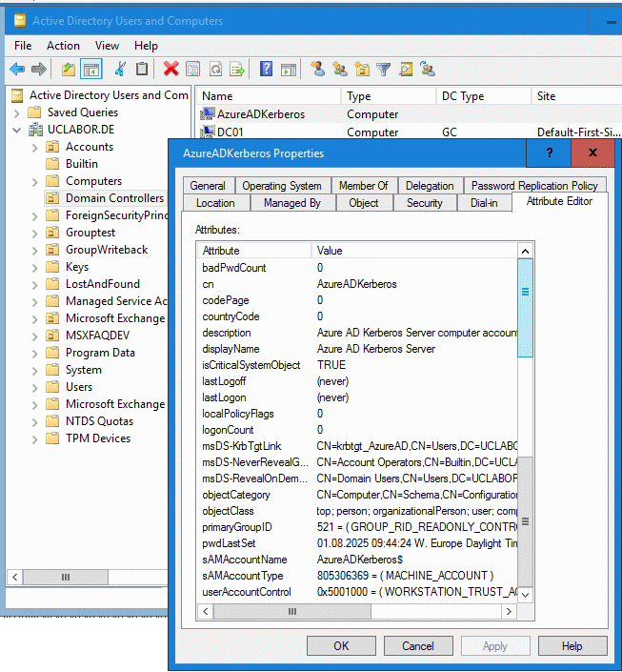Screen dimensions: 622x672
Task: Expand the LostAndFound node
Action: click(34, 285)
